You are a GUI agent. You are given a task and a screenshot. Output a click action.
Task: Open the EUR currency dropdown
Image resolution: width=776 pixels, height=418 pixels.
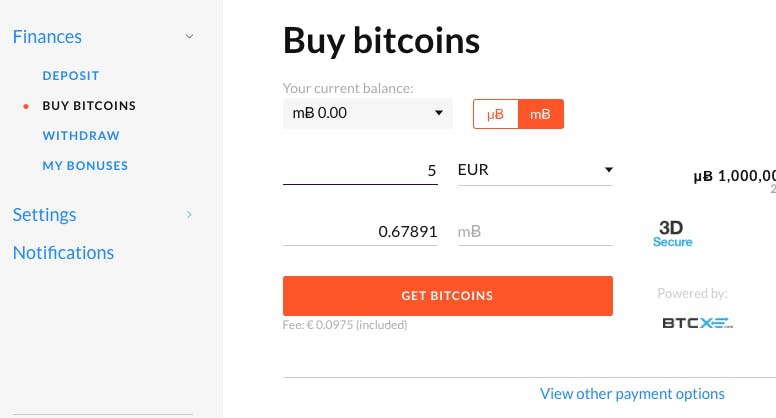[535, 170]
